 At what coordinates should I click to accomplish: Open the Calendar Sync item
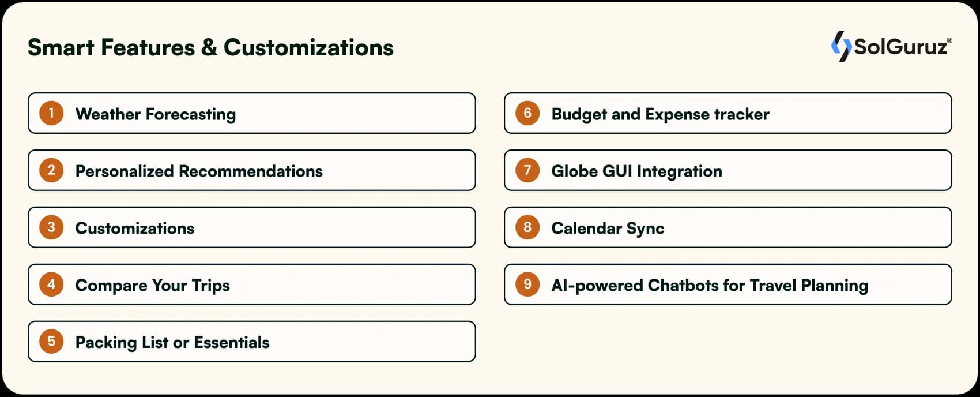(608, 228)
